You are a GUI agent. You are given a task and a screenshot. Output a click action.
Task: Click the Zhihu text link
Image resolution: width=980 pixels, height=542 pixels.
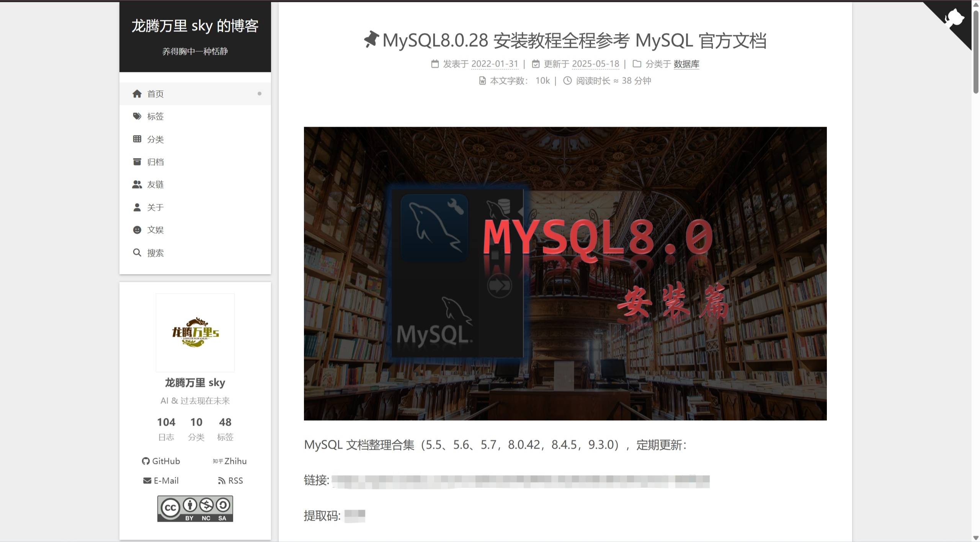235,461
